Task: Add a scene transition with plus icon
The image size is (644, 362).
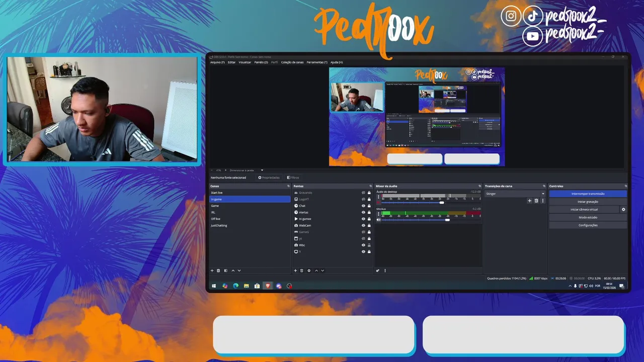Action: (529, 201)
